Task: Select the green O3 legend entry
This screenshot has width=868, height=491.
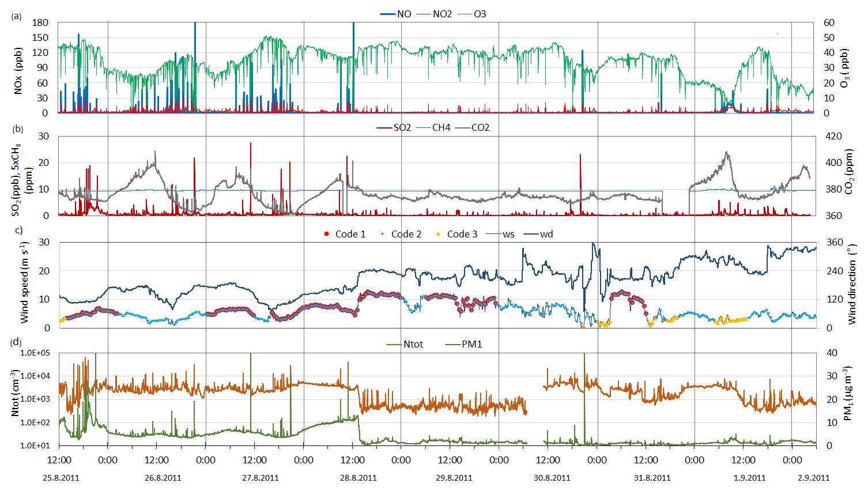Action: [480, 14]
